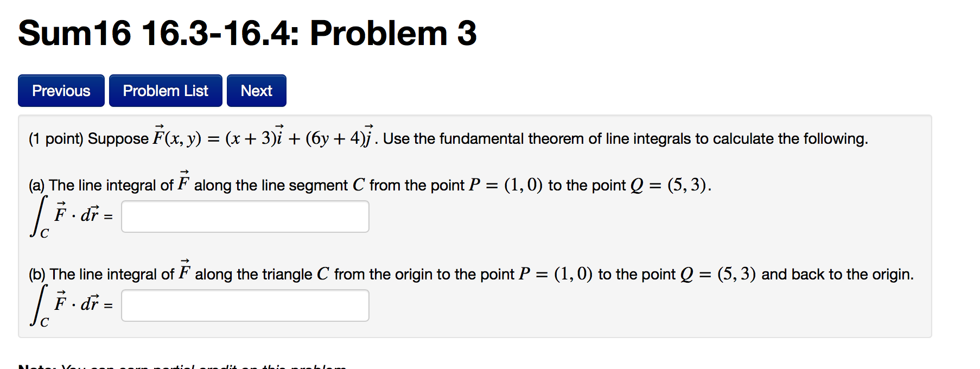Viewport: 980px width, 369px height.
Task: Click the problem title Sum16 16.3-16.4: Problem 3
Action: (x=245, y=34)
